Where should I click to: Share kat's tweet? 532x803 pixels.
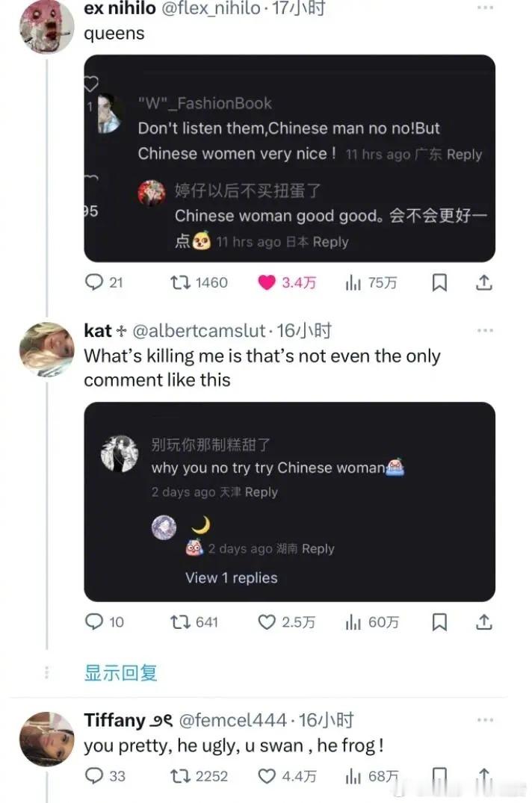click(483, 621)
